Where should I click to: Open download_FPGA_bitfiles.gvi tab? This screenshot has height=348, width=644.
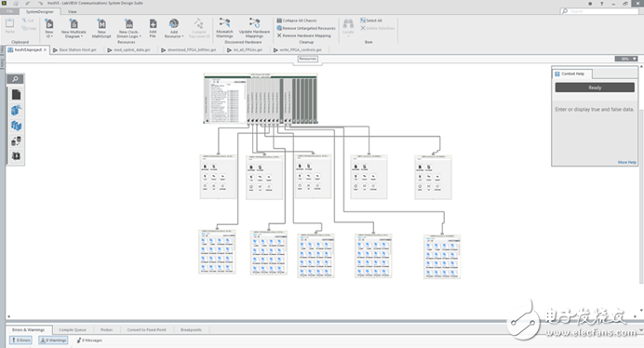tap(189, 49)
